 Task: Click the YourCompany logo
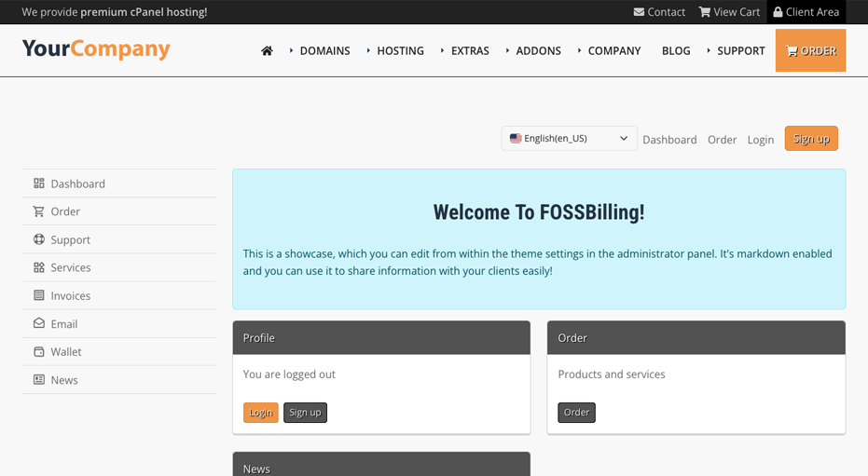coord(96,49)
